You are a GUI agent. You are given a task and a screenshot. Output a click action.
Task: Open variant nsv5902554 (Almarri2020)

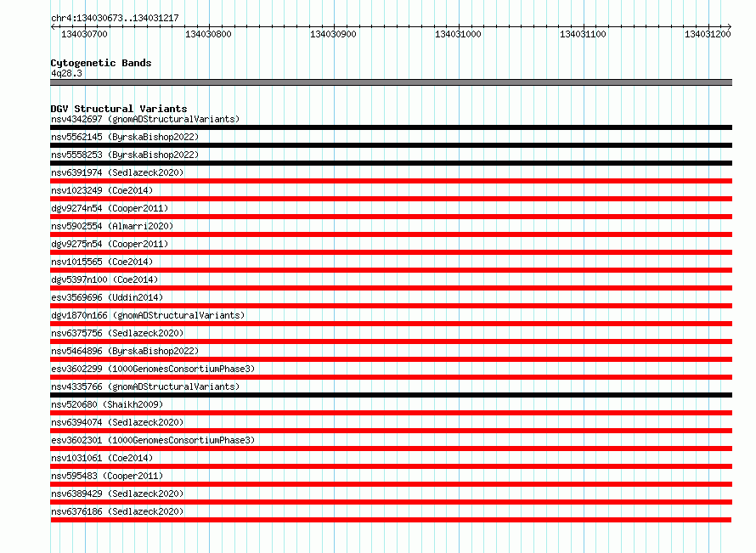[112, 226]
